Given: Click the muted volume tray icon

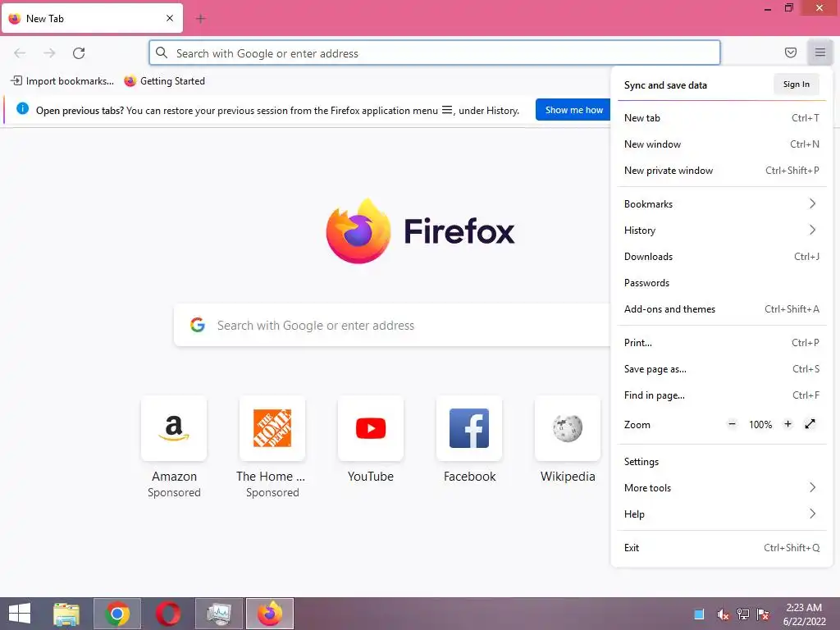Looking at the screenshot, I should [x=723, y=614].
